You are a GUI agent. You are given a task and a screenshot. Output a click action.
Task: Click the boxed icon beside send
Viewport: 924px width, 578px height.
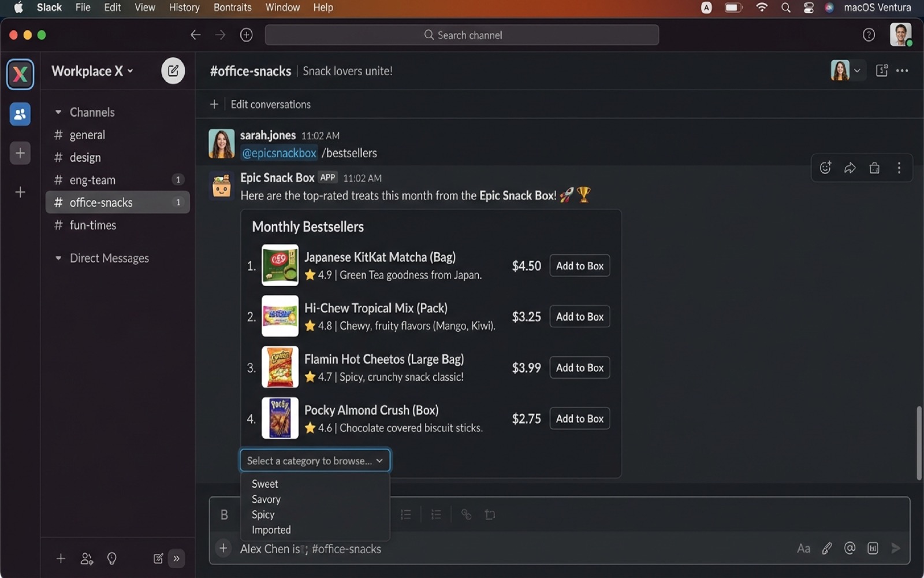pyautogui.click(x=873, y=548)
